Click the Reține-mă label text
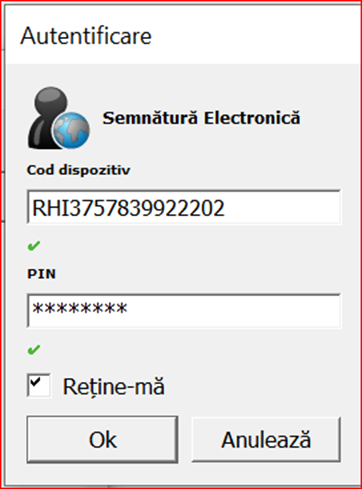The image size is (362, 489). [x=114, y=387]
